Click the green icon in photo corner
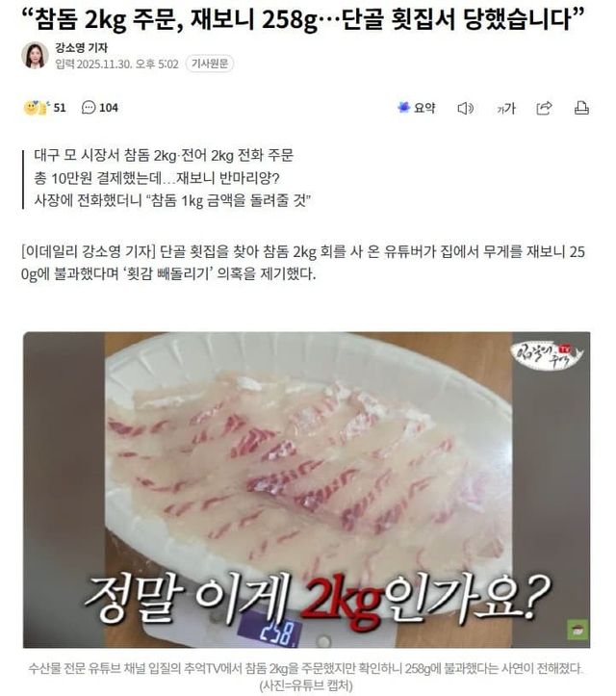 pos(577,630)
